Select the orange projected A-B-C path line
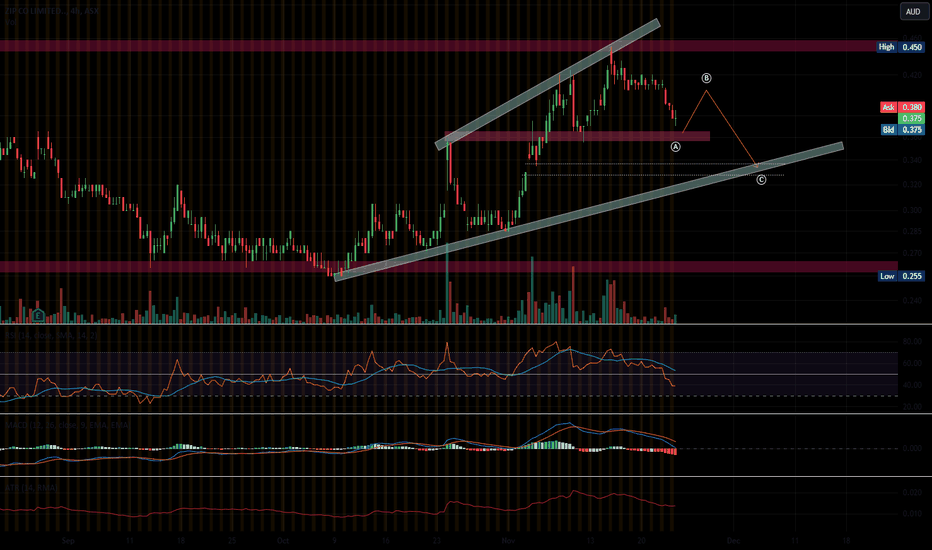 [731, 127]
